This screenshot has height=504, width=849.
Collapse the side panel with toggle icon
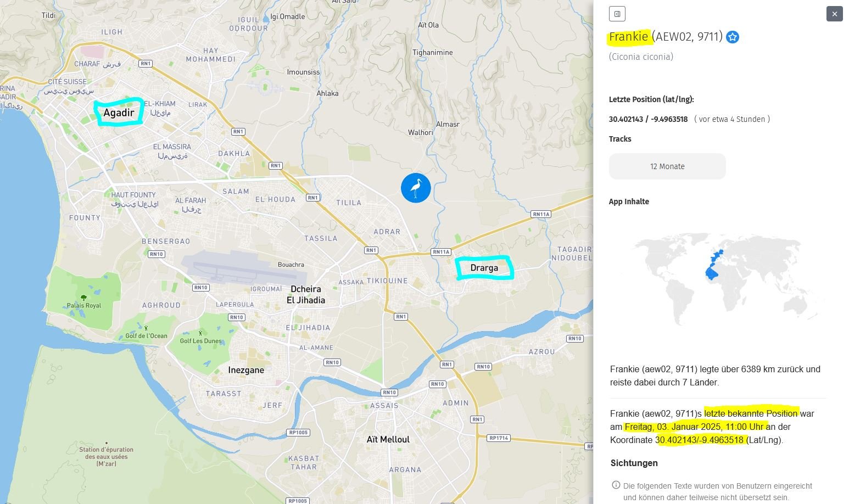pos(617,14)
